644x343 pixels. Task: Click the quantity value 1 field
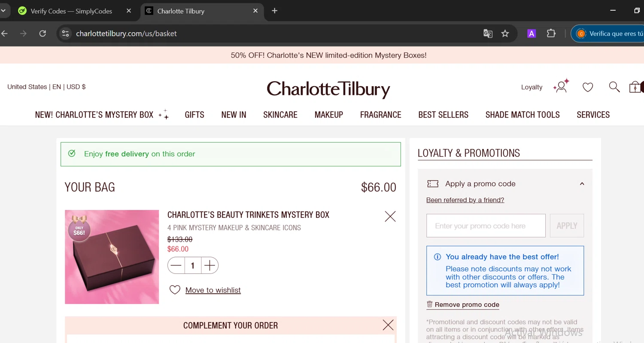(x=193, y=266)
